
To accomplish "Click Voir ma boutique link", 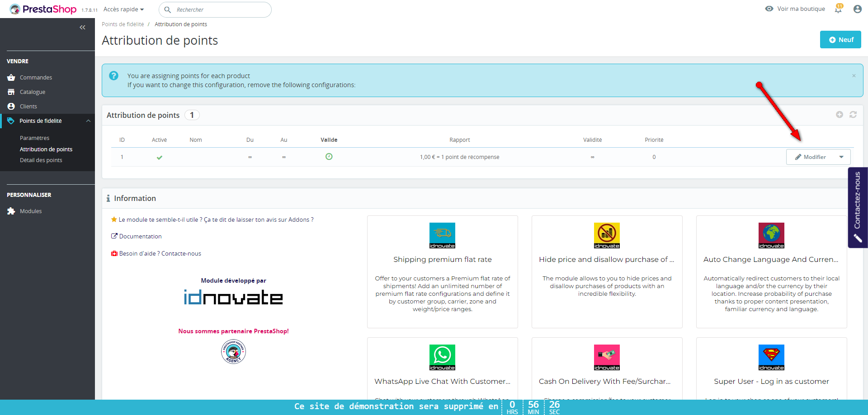I will pyautogui.click(x=795, y=9).
